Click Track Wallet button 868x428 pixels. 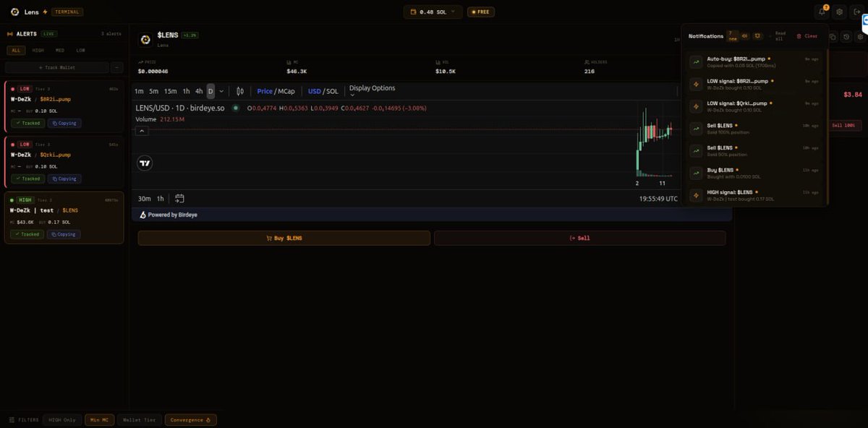click(56, 67)
